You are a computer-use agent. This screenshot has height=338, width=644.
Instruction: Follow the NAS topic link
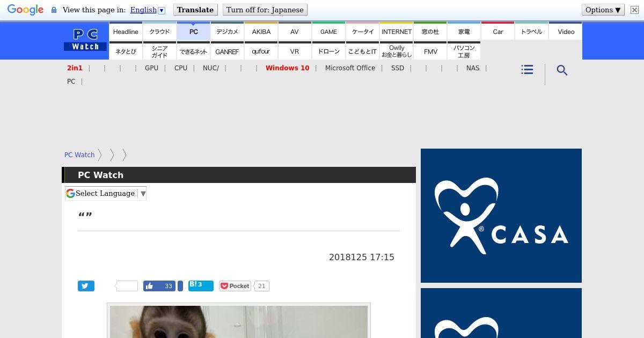pos(473,68)
